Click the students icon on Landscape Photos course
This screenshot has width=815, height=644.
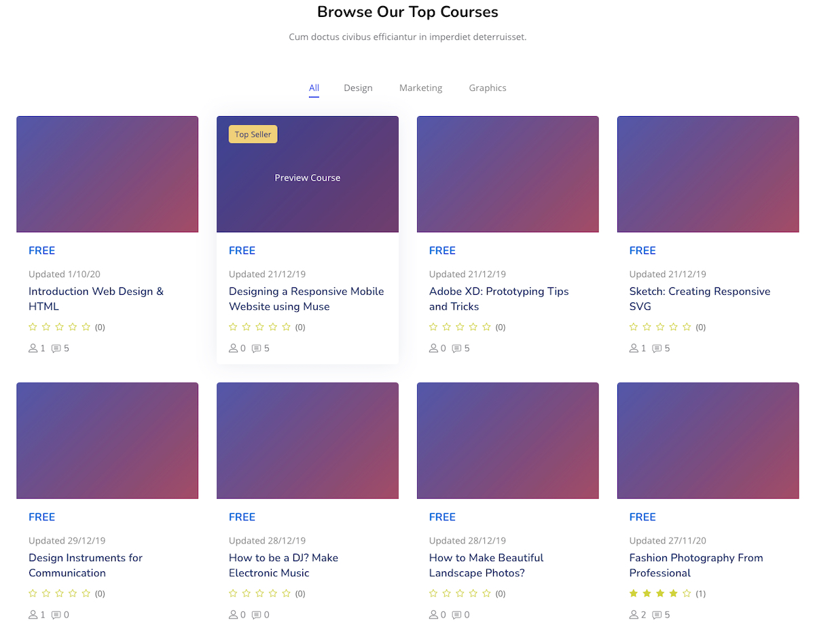coord(433,615)
